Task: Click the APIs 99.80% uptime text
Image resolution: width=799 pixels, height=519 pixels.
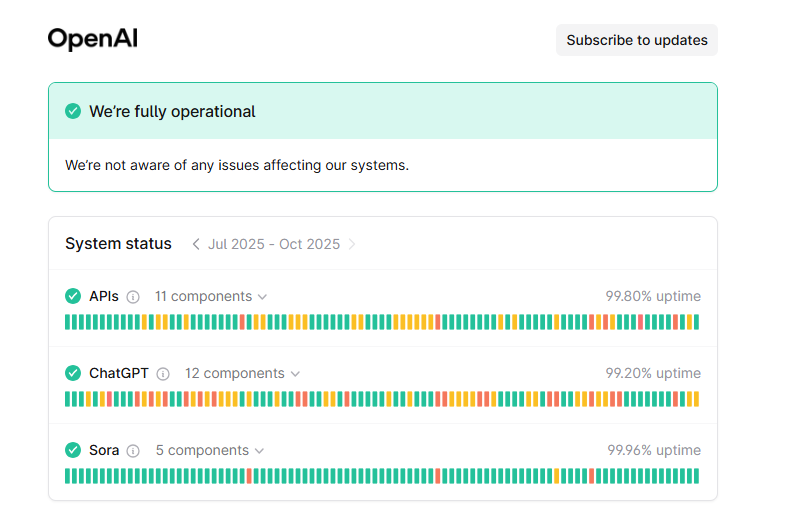Action: pyautogui.click(x=653, y=296)
